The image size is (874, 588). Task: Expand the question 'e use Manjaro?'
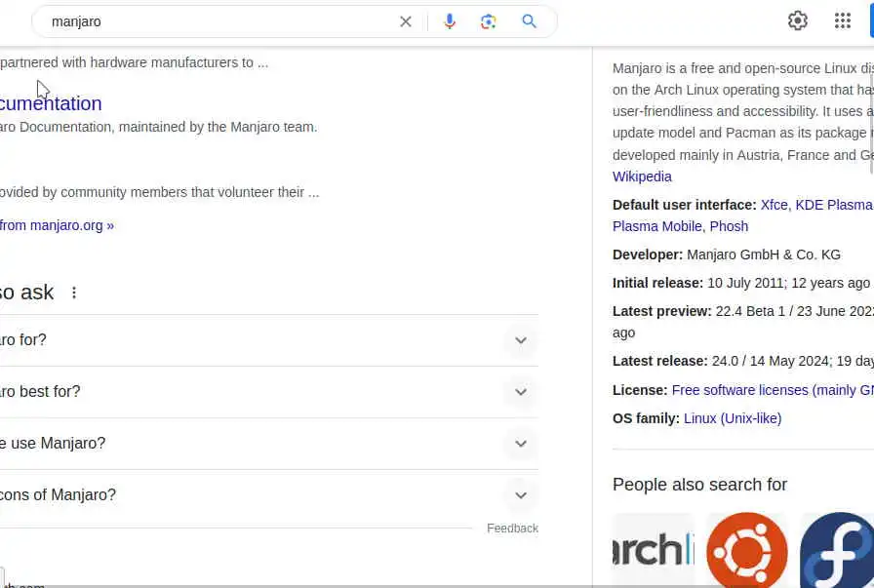[269, 444]
